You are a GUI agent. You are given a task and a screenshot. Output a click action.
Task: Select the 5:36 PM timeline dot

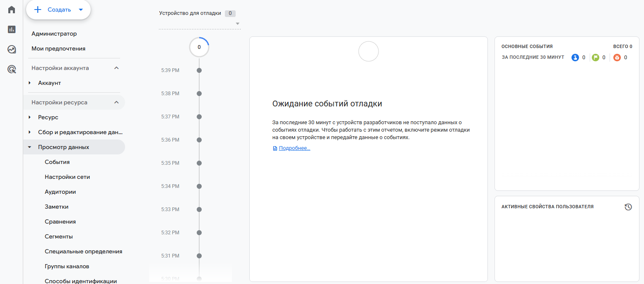(x=199, y=140)
